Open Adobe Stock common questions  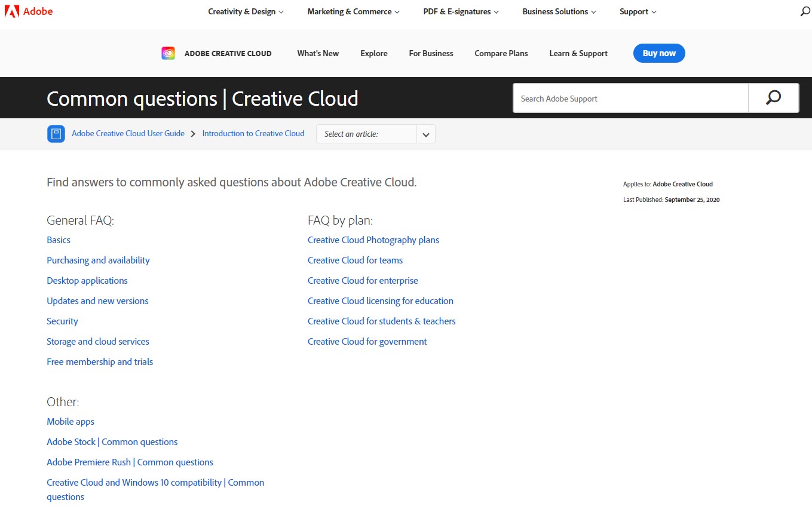[112, 441]
